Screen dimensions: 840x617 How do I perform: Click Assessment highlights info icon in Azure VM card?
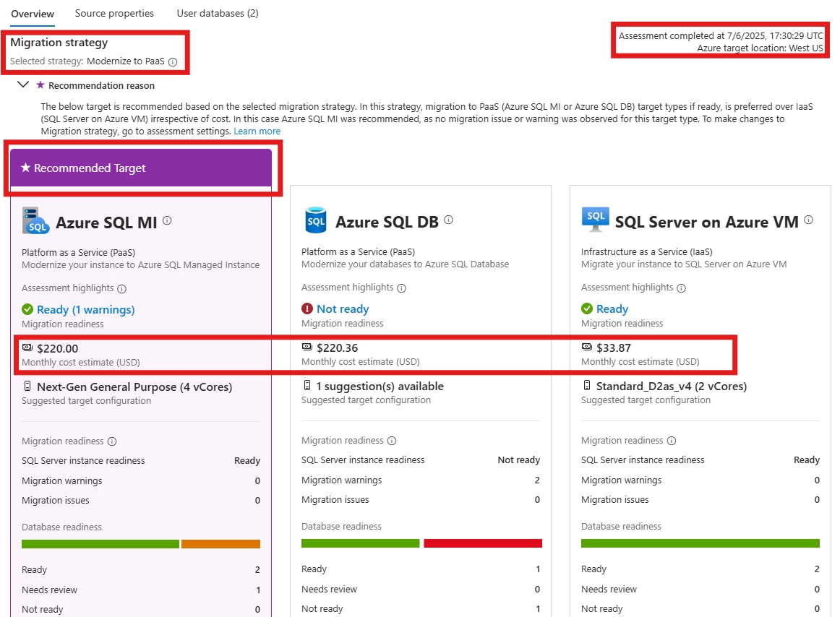tap(681, 288)
